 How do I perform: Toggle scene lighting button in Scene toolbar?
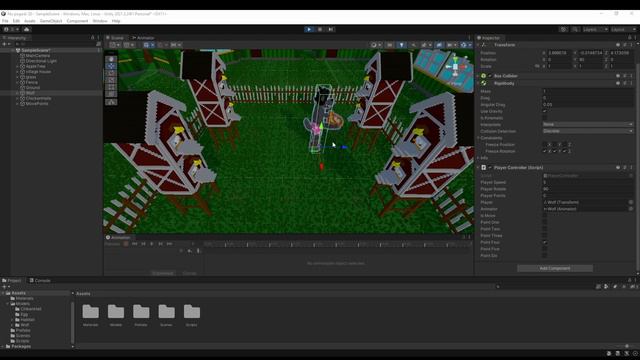(x=402, y=45)
